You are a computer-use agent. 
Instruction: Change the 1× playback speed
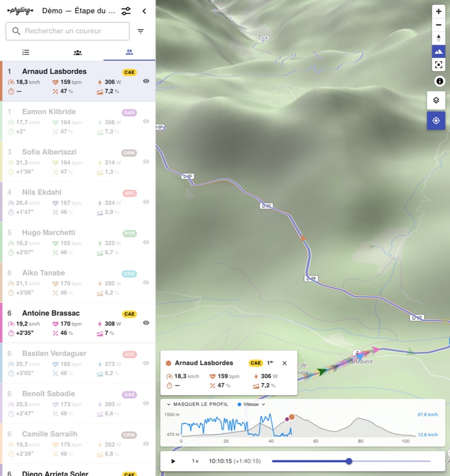pyautogui.click(x=195, y=461)
